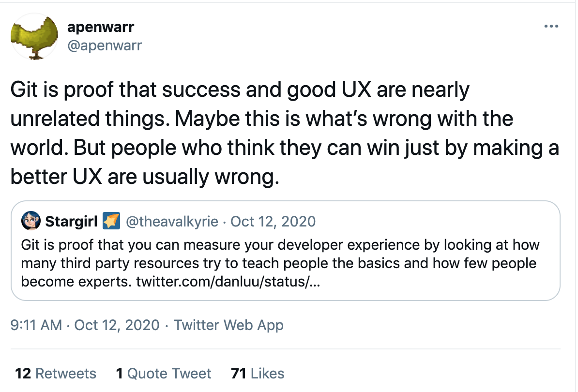Viewport: 578px width, 392px height.
Task: Open the three-dot more options menu
Action: pyautogui.click(x=551, y=26)
